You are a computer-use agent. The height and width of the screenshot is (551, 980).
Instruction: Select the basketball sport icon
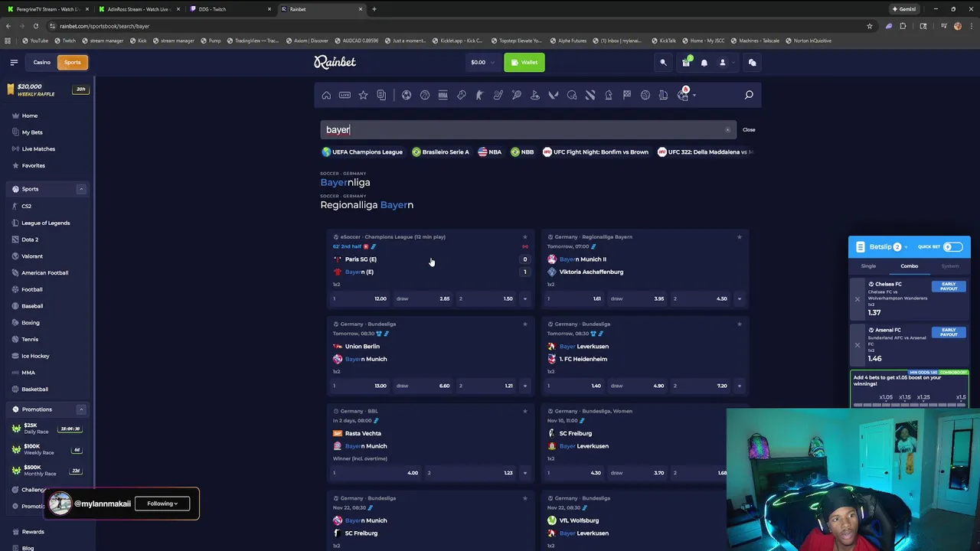[x=425, y=95]
